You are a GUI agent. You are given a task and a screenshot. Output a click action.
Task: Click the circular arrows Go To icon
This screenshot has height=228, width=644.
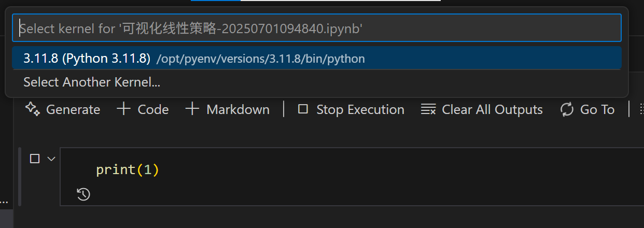[567, 109]
